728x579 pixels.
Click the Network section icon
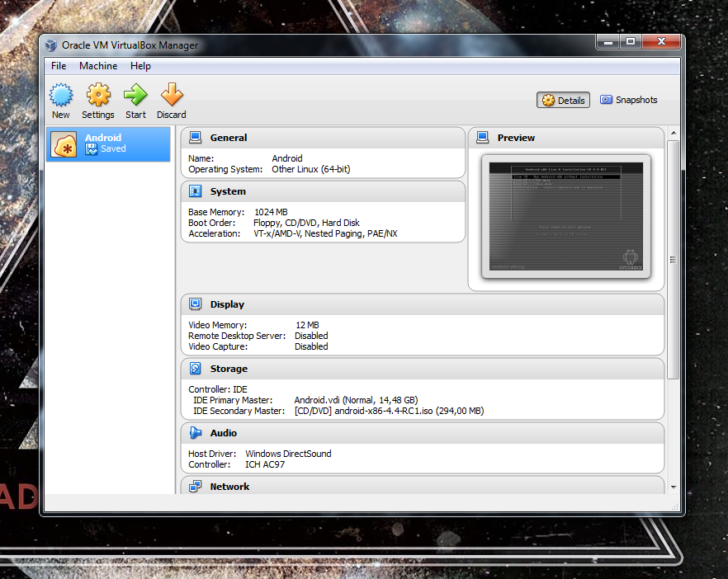tap(196, 487)
